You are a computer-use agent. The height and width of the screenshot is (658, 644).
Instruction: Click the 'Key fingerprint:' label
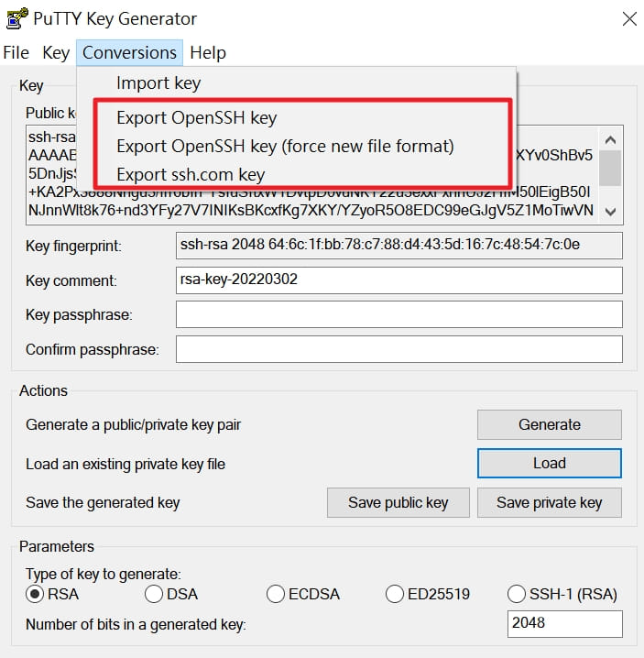(73, 247)
